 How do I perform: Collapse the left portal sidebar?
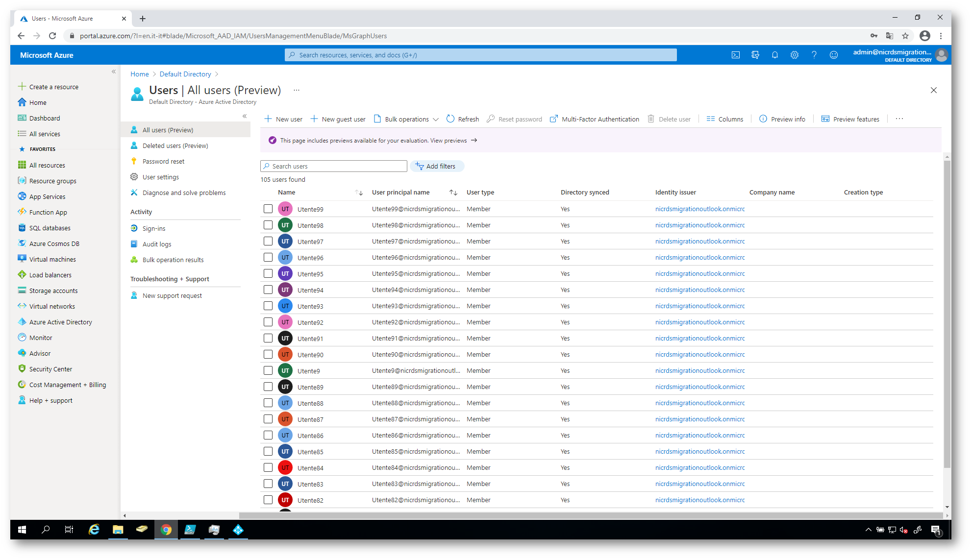pos(114,72)
